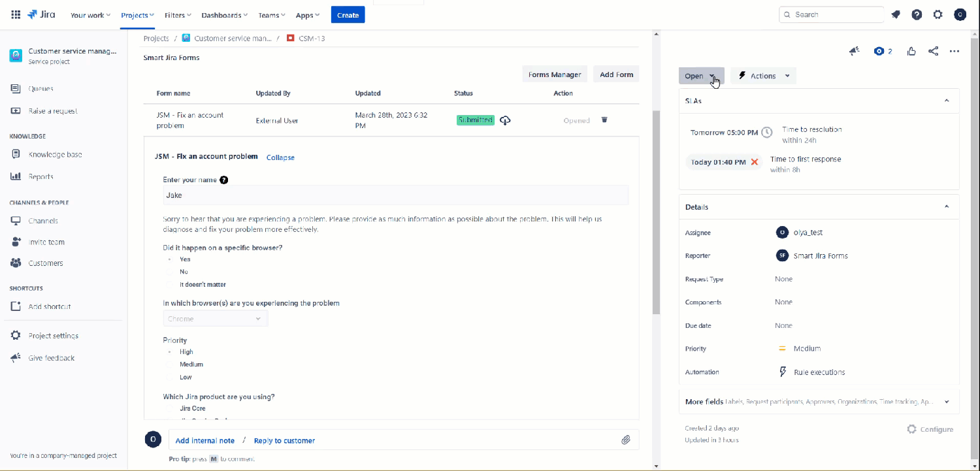
Task: Select Low priority radio option
Action: pyautogui.click(x=170, y=378)
